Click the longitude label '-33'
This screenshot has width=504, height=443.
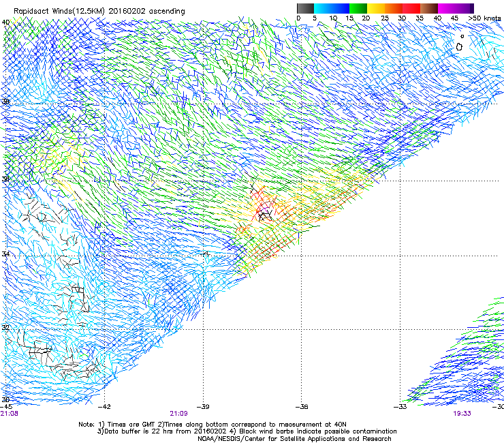pyautogui.click(x=400, y=406)
